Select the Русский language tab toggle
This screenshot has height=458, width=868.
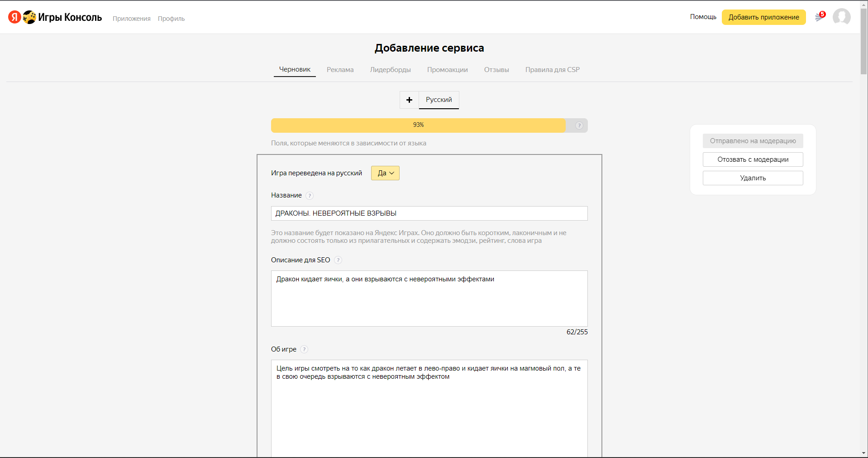438,100
